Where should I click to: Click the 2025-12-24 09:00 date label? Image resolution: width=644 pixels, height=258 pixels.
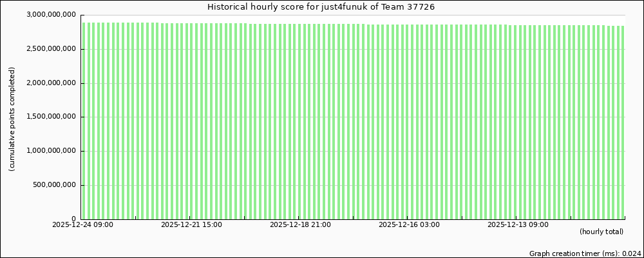coord(82,225)
